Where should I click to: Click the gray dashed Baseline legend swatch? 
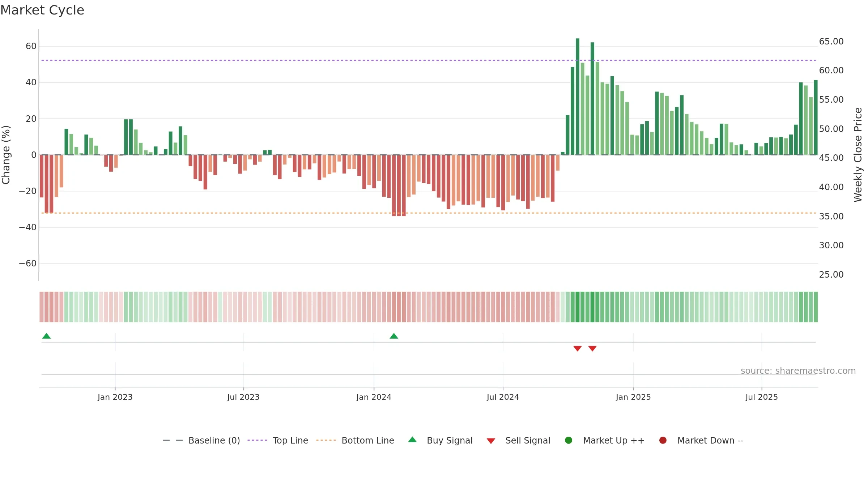(173, 440)
